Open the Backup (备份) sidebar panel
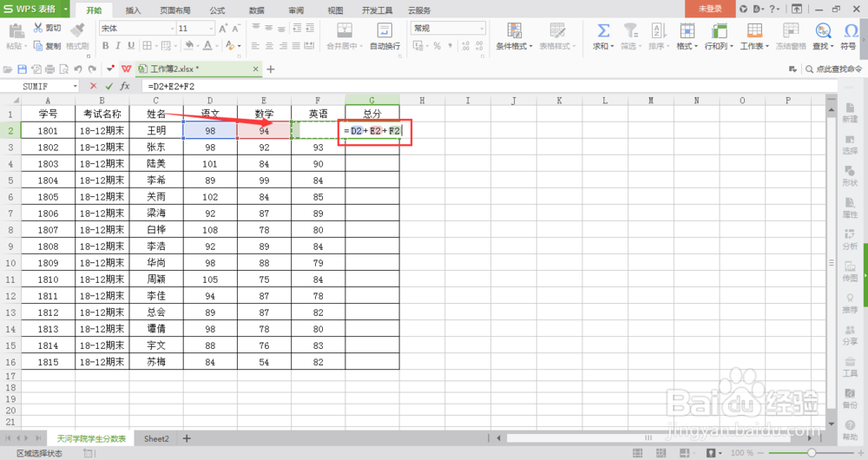Viewport: 868px width, 460px height. pos(850,398)
